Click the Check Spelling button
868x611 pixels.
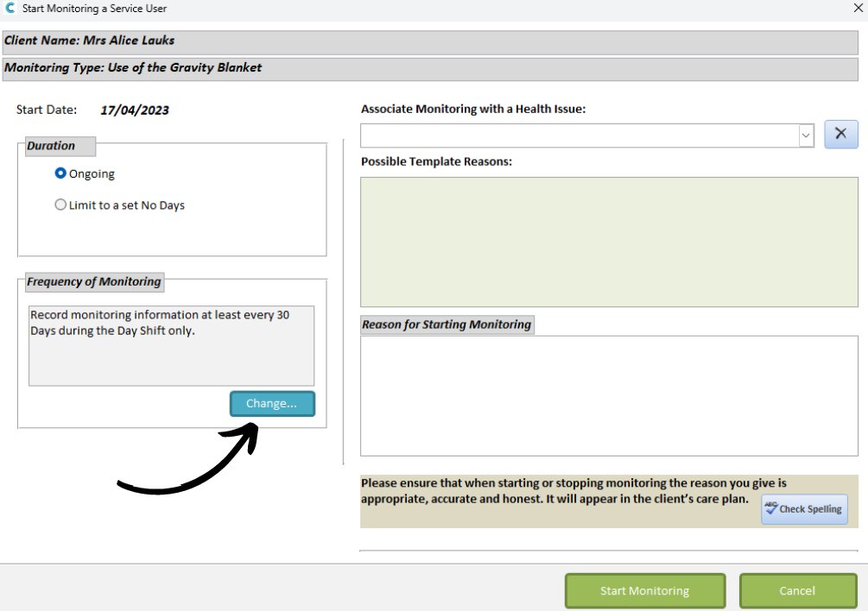point(804,509)
